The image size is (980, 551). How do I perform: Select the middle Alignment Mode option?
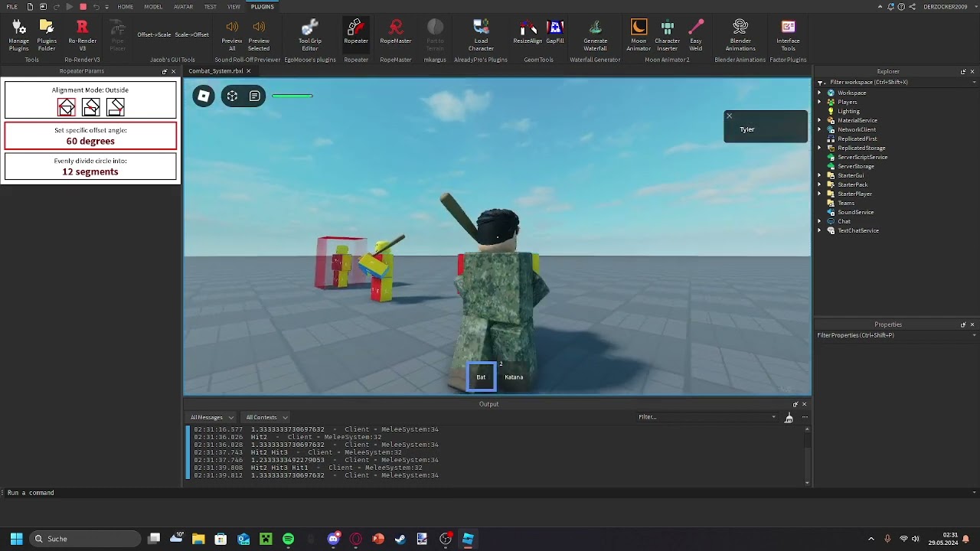tap(91, 107)
